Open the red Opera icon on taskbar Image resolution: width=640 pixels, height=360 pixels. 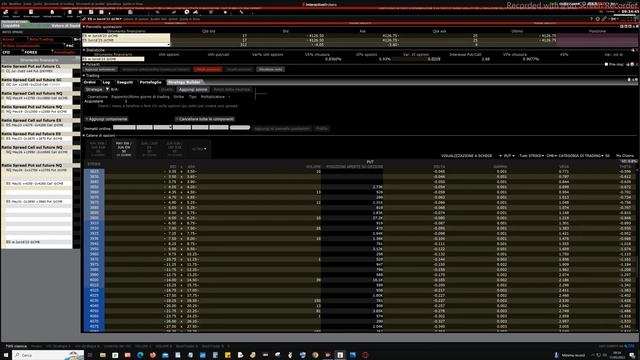tap(365, 355)
